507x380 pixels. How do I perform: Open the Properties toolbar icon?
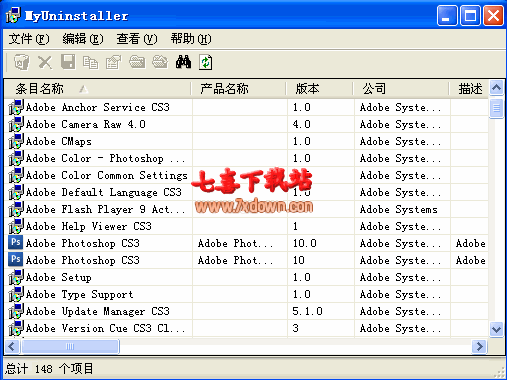click(x=113, y=62)
